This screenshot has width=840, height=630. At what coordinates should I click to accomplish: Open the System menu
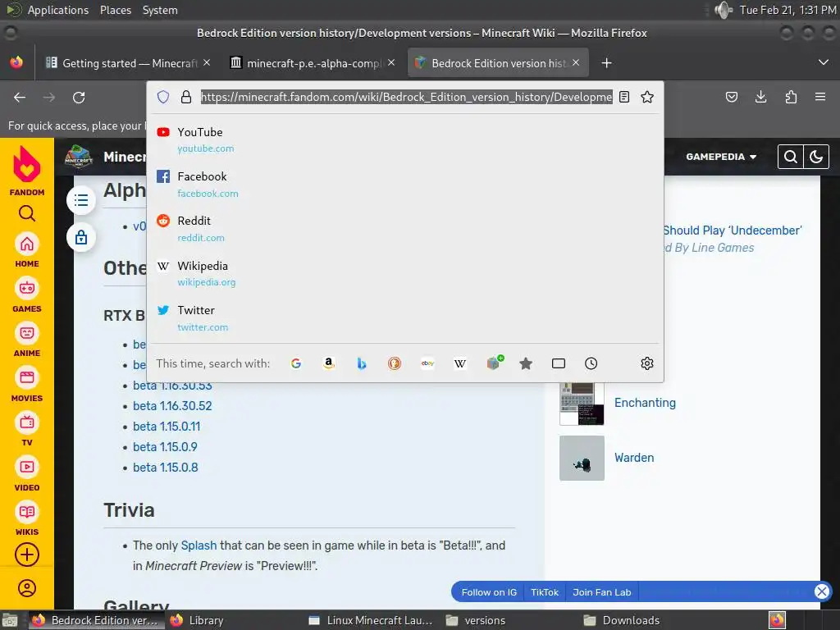point(160,10)
